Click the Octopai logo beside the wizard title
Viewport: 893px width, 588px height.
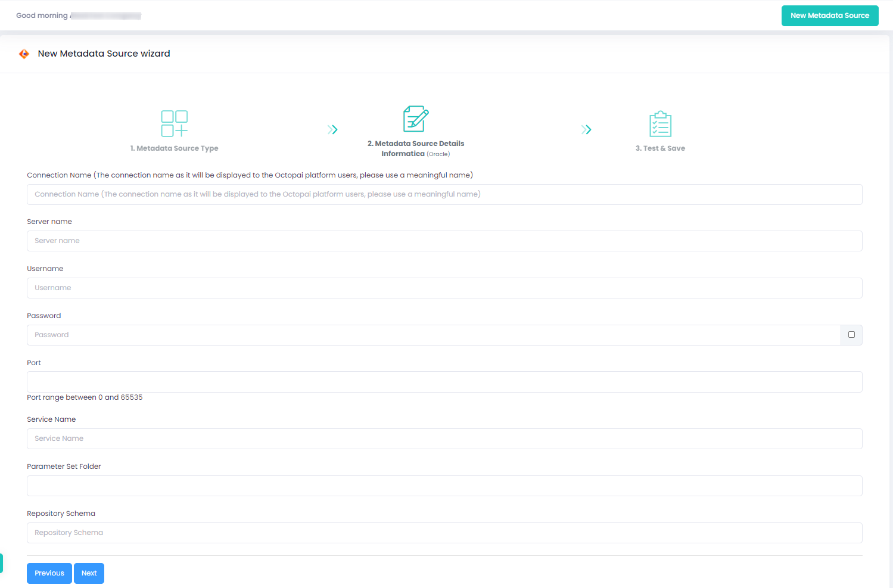click(x=24, y=54)
